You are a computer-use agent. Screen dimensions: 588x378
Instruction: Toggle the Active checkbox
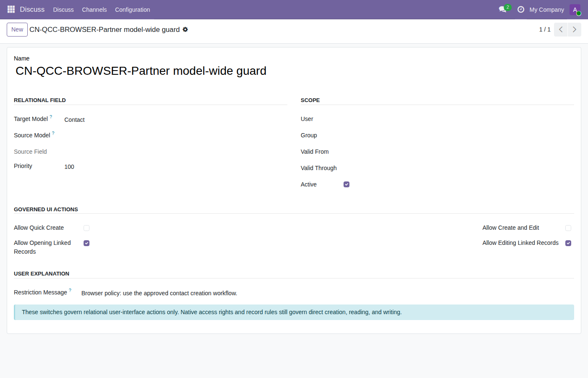(346, 184)
